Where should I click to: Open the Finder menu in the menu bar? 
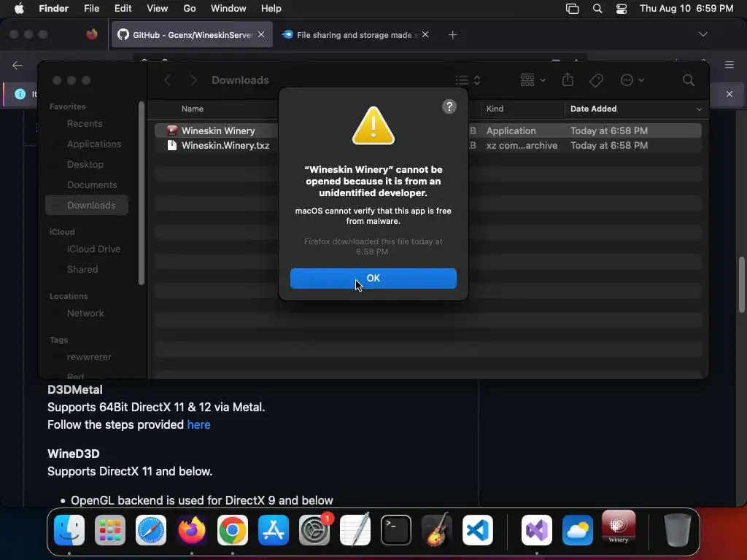point(53,9)
